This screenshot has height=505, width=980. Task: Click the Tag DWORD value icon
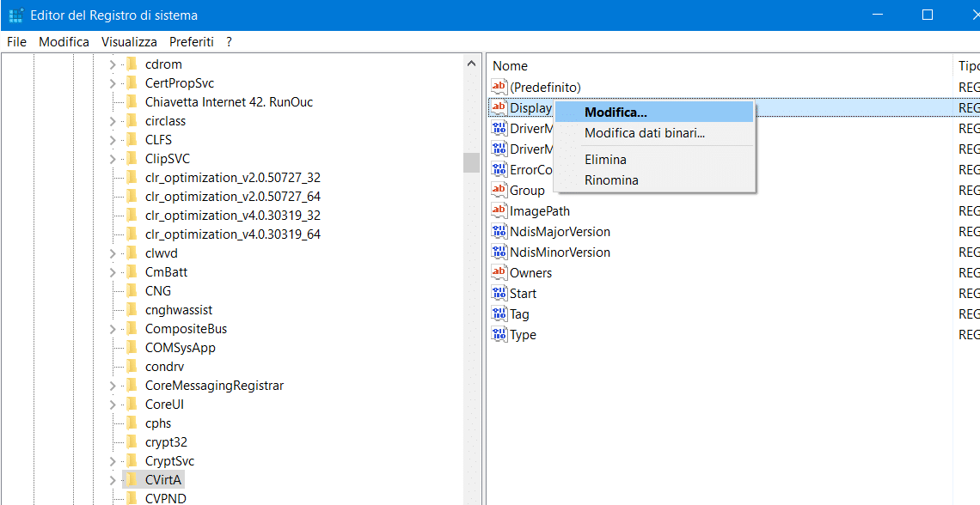(499, 313)
